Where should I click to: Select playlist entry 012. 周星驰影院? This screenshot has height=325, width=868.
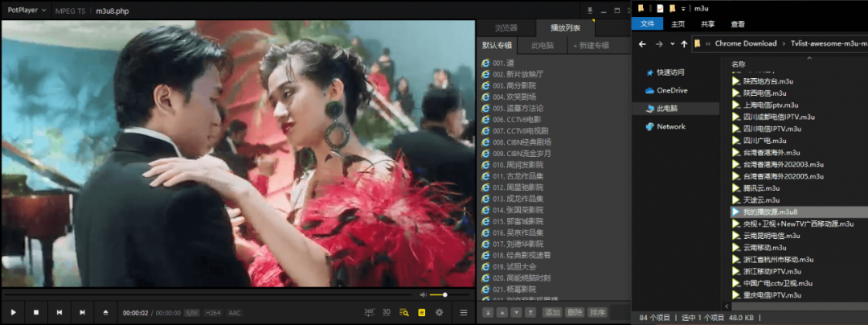(518, 187)
